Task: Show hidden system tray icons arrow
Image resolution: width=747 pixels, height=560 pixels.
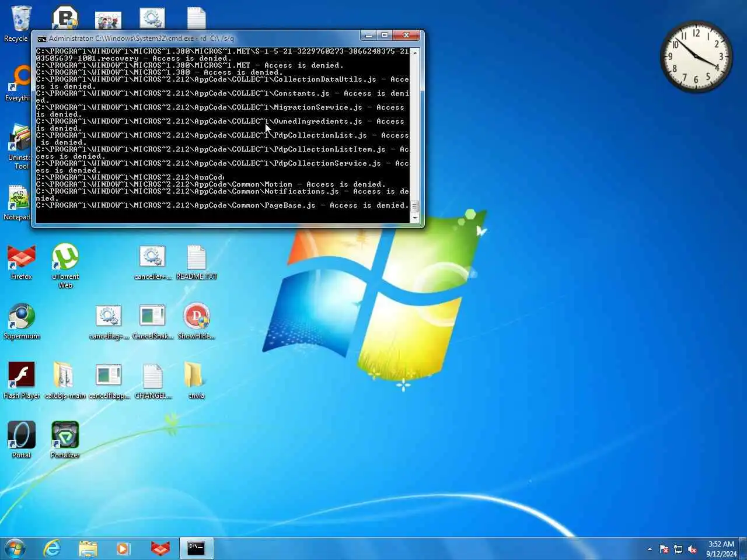Action: point(650,549)
